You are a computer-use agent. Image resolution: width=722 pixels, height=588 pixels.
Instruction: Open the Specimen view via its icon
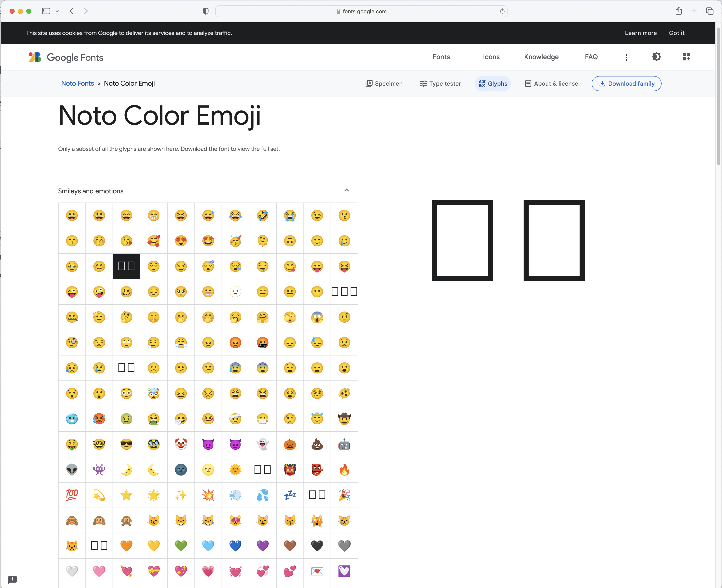[384, 83]
